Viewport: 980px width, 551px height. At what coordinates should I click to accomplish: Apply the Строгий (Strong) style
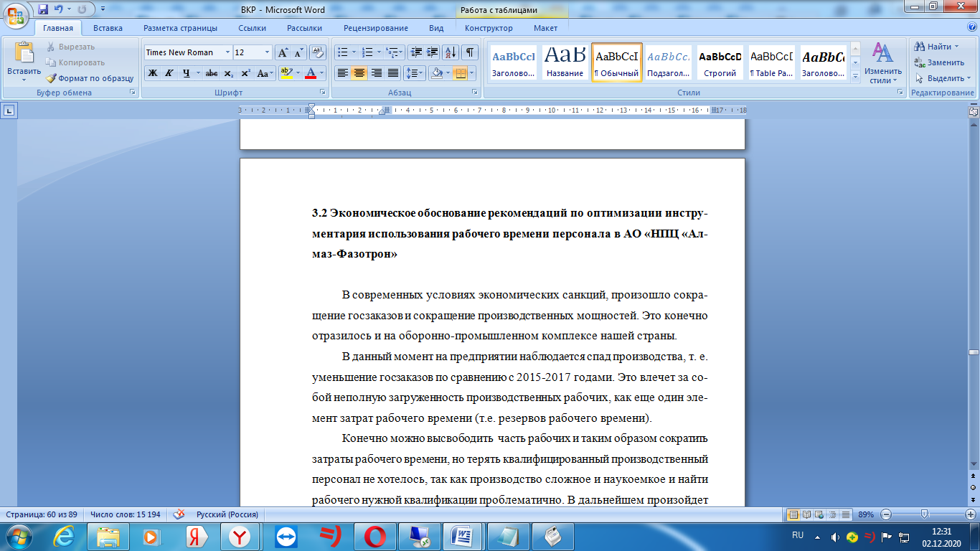point(720,63)
